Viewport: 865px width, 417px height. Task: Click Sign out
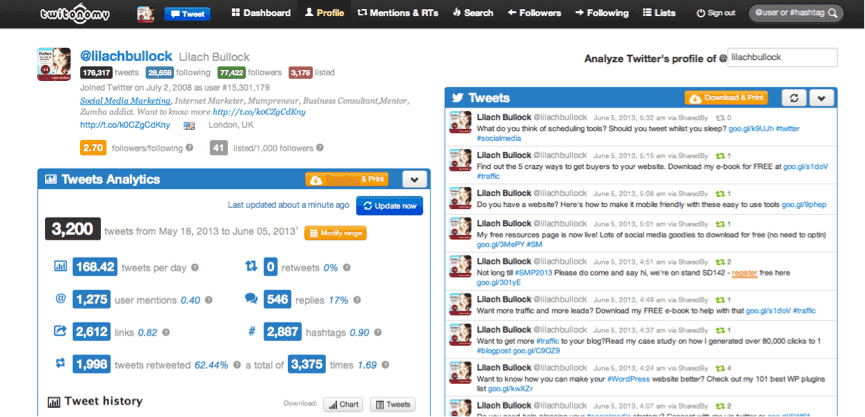coord(716,13)
